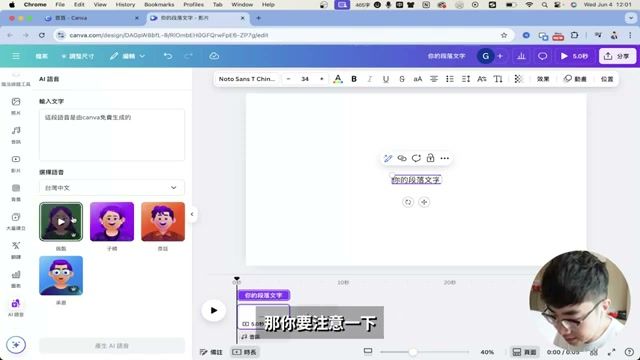Open the Canva hamburger main menu
This screenshot has height=360, width=640.
coord(16,56)
